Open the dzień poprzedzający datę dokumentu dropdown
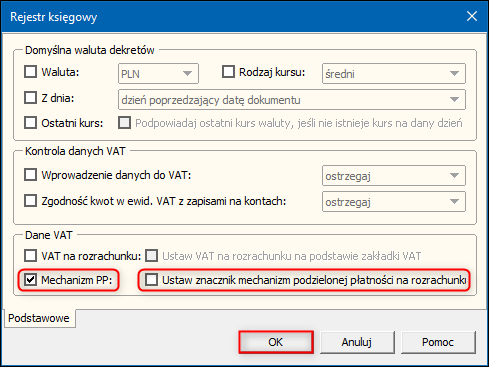Viewport: 489px width, 367px height. [x=292, y=99]
